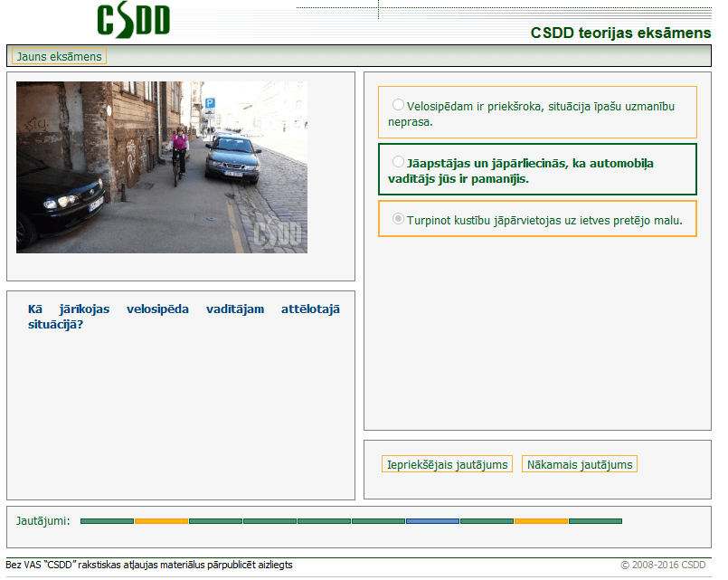Open the cyclist street photo

tap(162, 167)
